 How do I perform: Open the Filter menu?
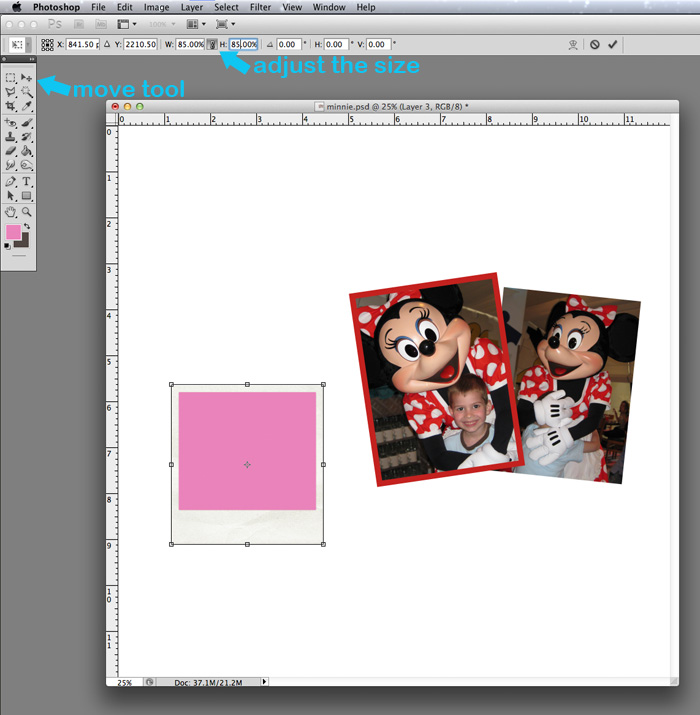tap(260, 7)
